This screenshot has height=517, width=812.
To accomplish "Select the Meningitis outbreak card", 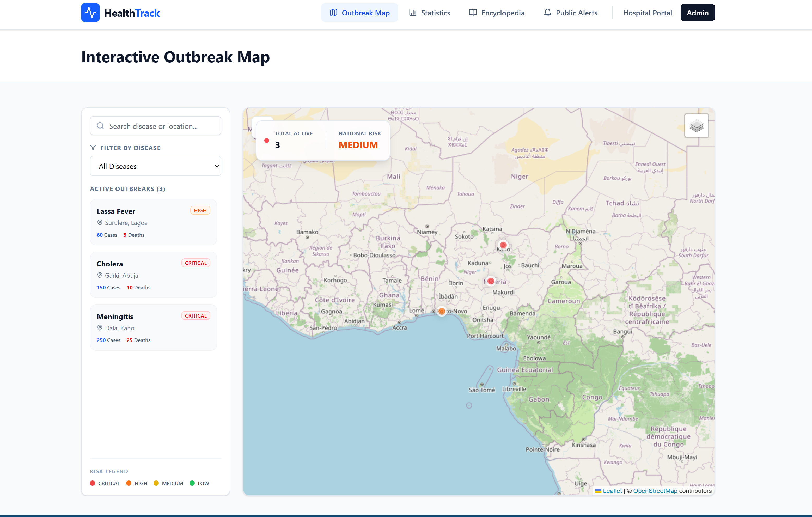I will [x=154, y=327].
